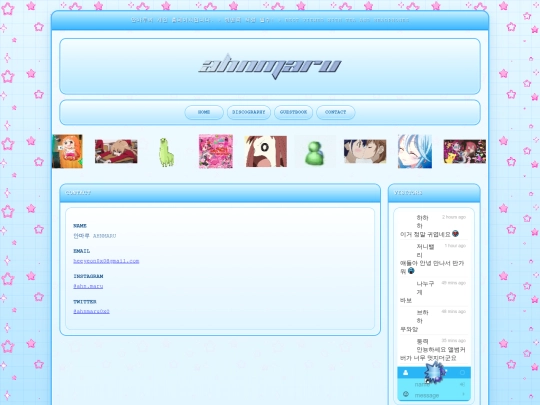Viewport: 540px width, 405px height.
Task: Click the shocked face anime thumbnail
Action: pos(266,152)
